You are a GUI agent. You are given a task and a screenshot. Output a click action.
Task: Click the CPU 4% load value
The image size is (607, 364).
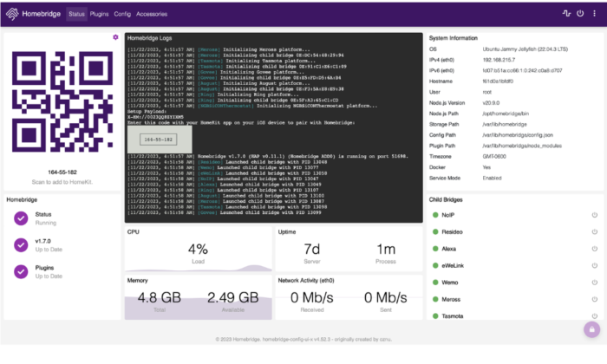click(x=198, y=249)
